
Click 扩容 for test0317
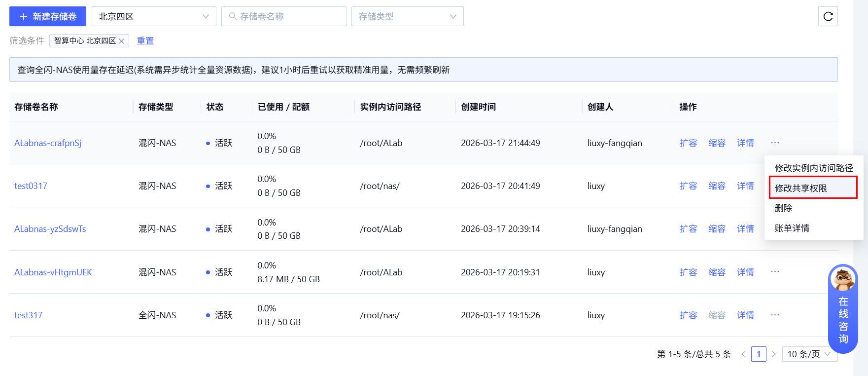click(x=688, y=186)
